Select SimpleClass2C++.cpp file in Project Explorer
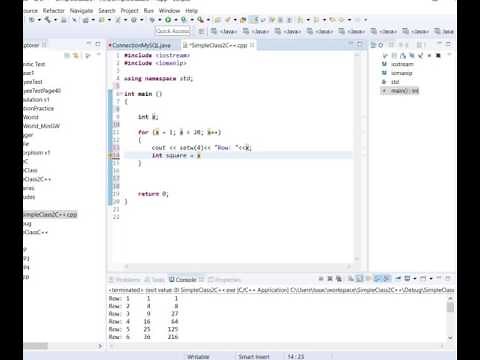480x360 pixels. click(x=50, y=214)
